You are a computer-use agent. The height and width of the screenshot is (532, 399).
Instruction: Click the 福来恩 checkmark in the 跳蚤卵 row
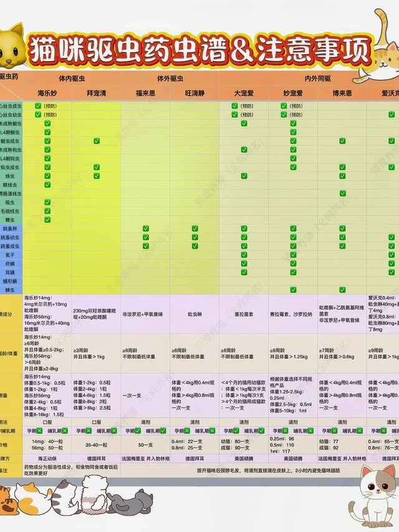tap(145, 229)
